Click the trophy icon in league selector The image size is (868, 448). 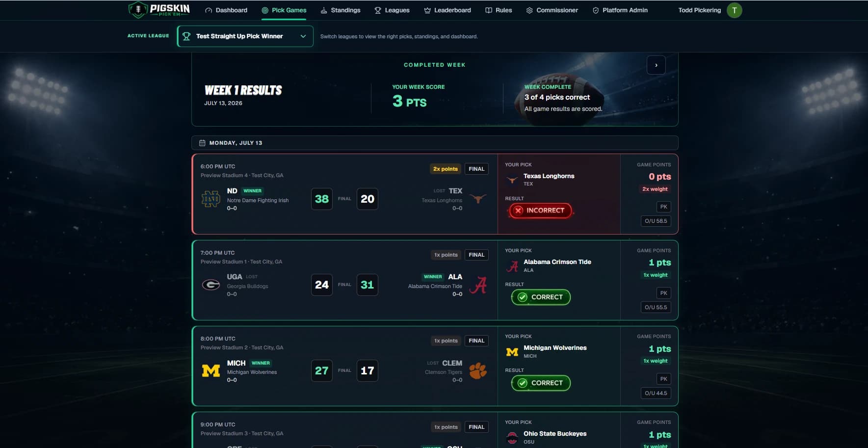tap(186, 36)
